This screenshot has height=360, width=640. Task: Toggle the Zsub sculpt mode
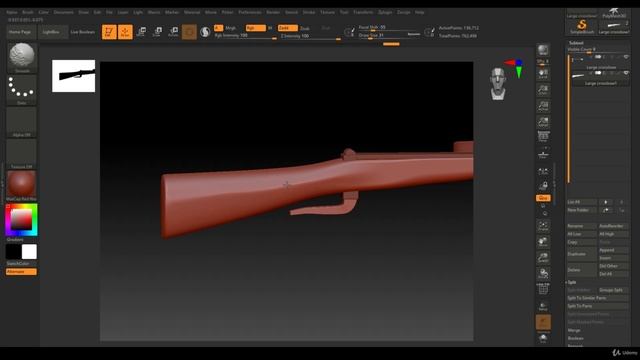click(x=304, y=28)
